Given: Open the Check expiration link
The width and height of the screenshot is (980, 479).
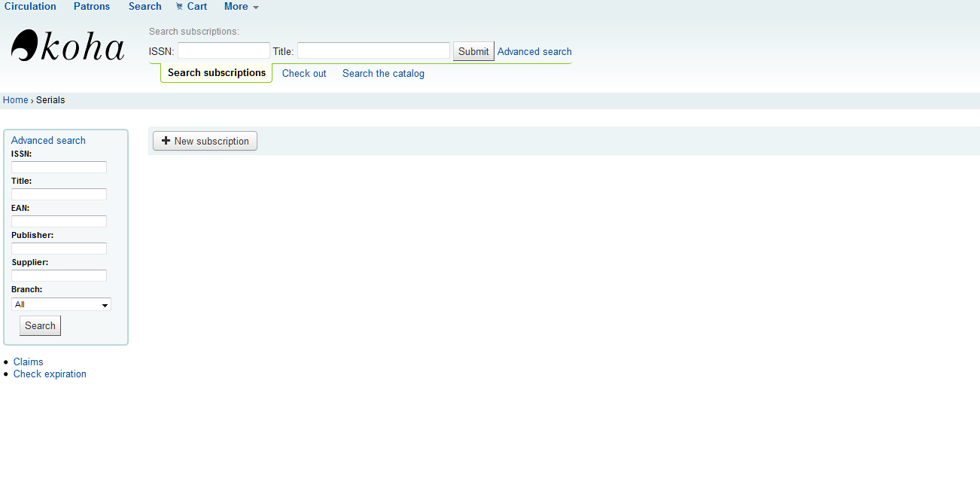Looking at the screenshot, I should click(x=50, y=374).
